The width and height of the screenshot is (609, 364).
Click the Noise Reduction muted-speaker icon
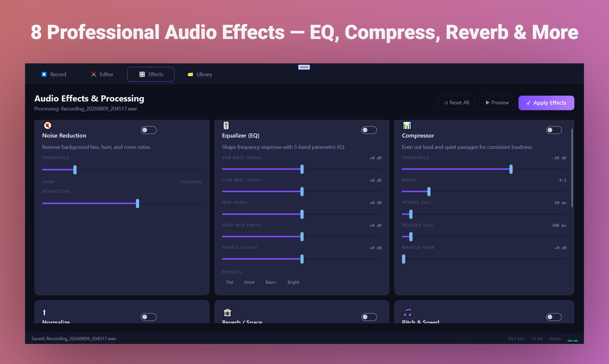coord(47,125)
